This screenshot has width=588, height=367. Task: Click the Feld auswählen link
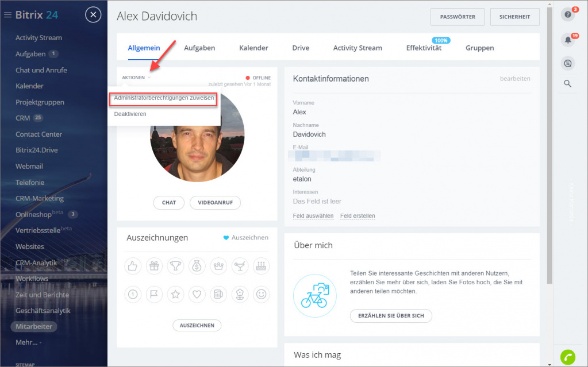point(313,216)
